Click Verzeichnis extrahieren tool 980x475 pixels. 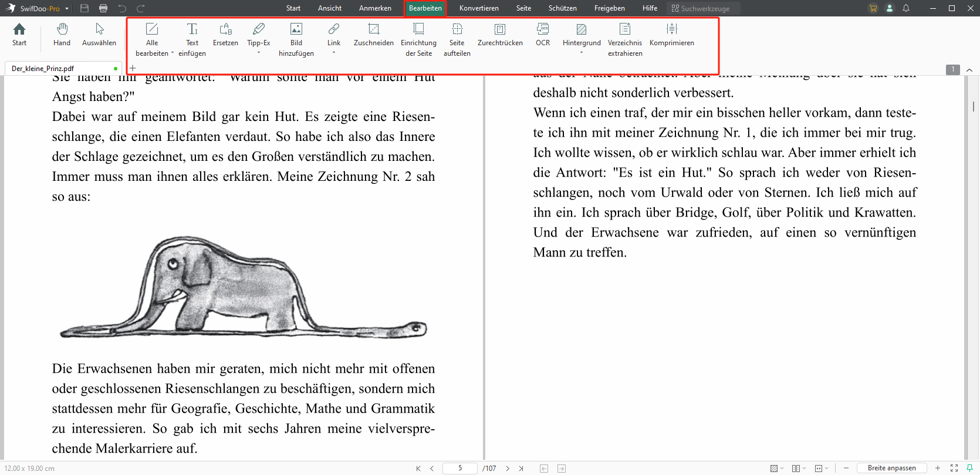click(625, 39)
